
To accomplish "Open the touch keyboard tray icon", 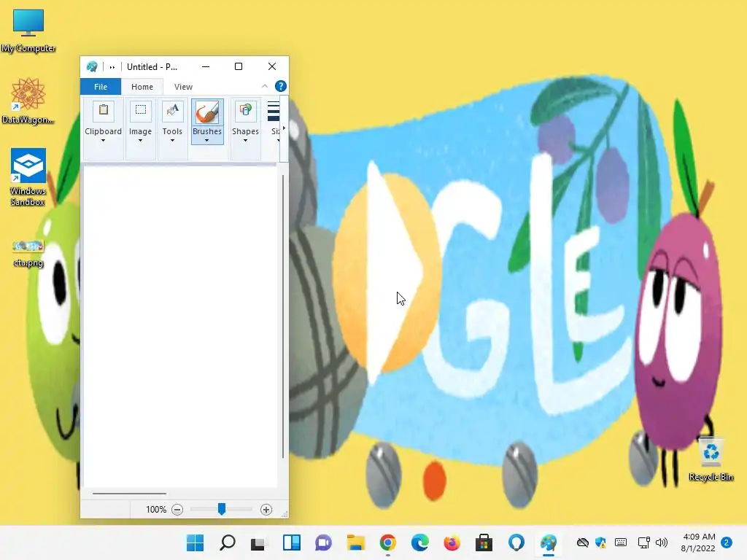I will tap(621, 542).
